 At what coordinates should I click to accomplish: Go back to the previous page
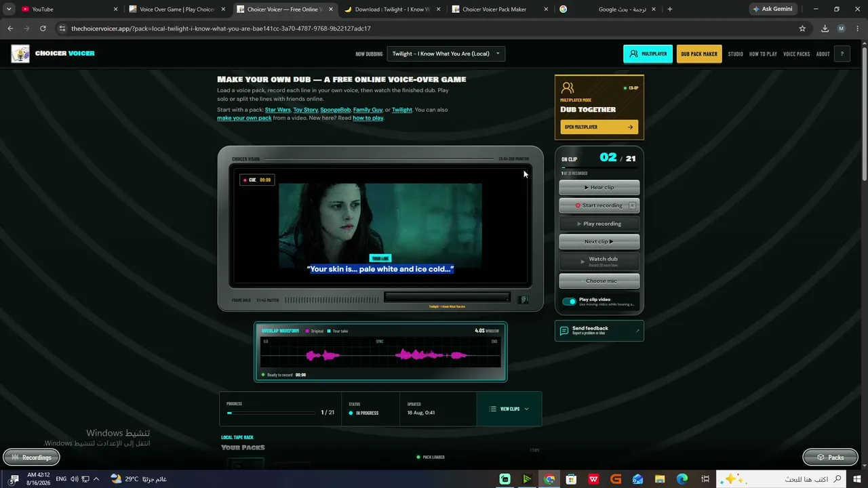(10, 28)
